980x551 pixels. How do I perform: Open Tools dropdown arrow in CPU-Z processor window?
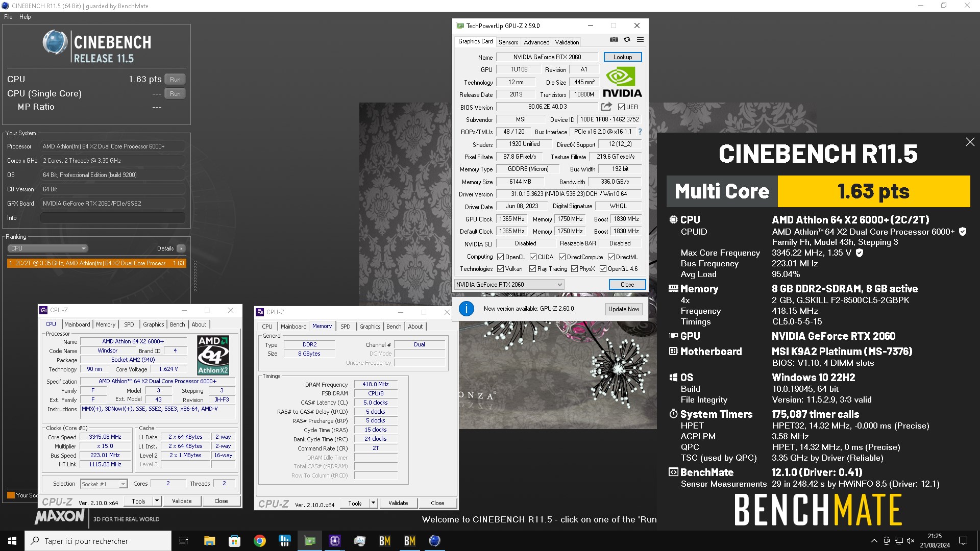tap(157, 501)
